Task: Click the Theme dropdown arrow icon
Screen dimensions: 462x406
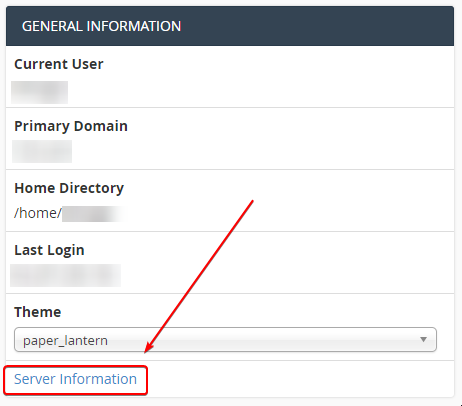Action: [423, 340]
